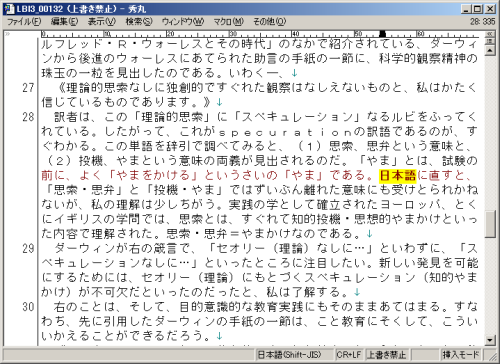
Task: Open the 表示(V) menu
Action: point(102,22)
